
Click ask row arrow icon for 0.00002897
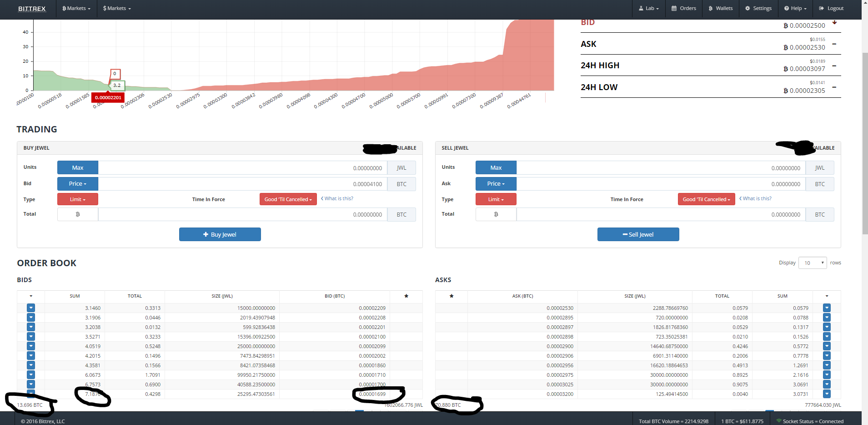(827, 327)
